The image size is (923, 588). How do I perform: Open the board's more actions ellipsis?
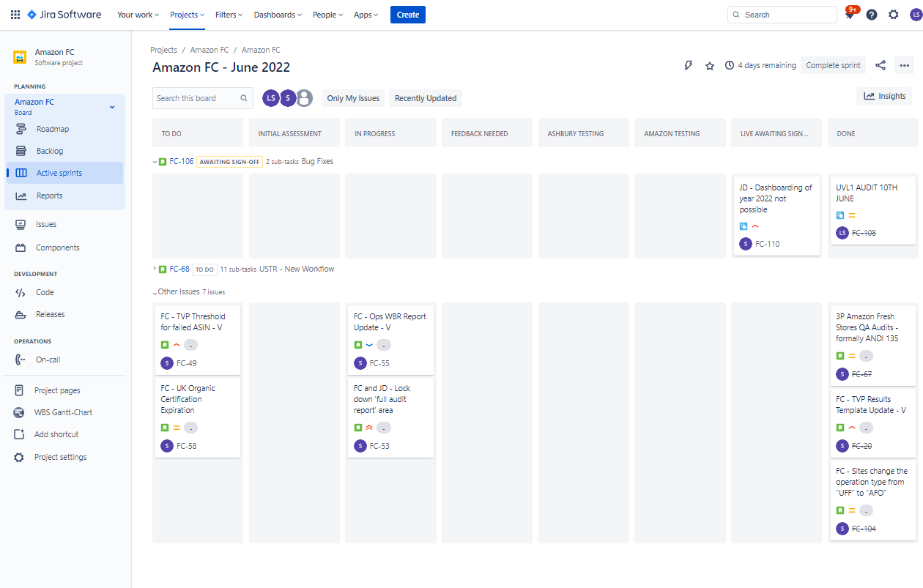coord(904,65)
